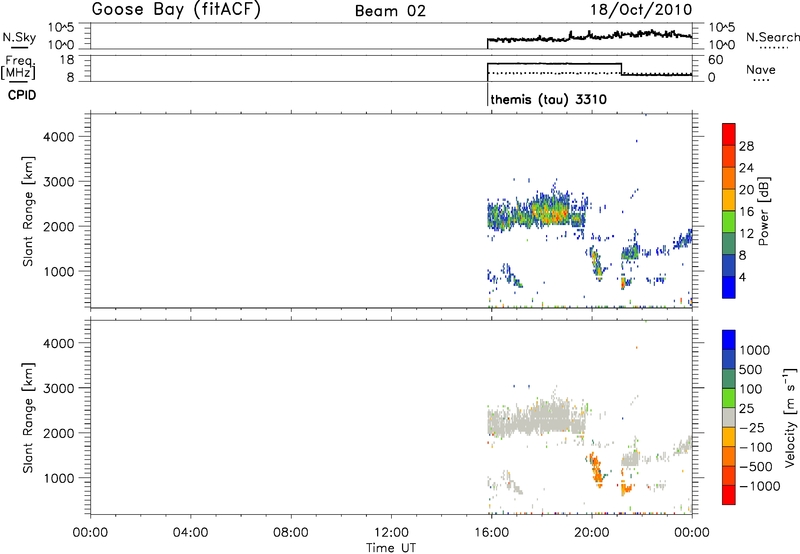Viewport: 800px width, 554px height.
Task: Click the blue swatch at the Power bar's bottom
Action: click(729, 287)
